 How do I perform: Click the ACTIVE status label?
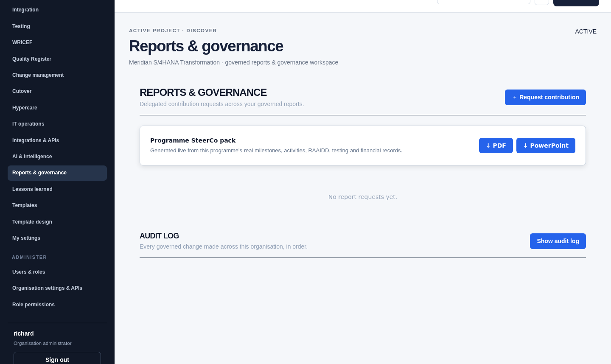586,31
